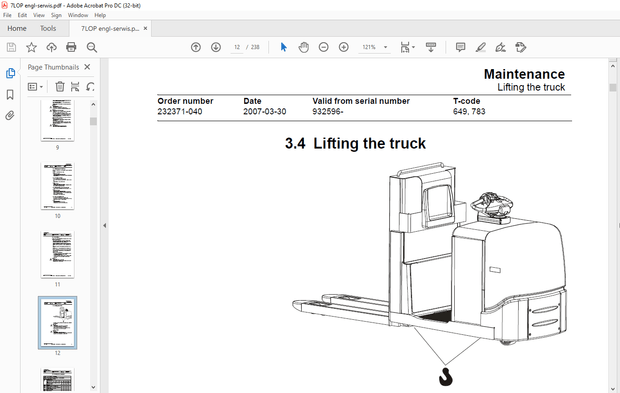Add a comment with the speech bubble icon
The height and width of the screenshot is (393, 620).
coord(460,47)
